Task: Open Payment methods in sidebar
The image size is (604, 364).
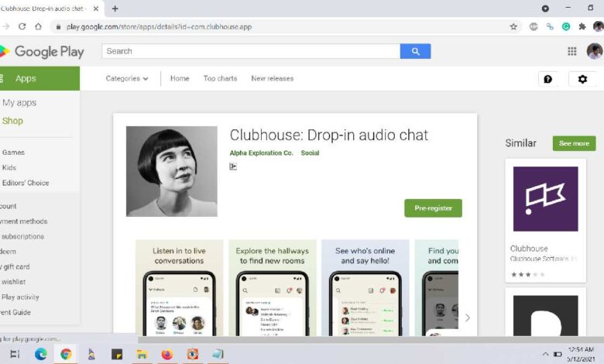Action: pos(23,221)
